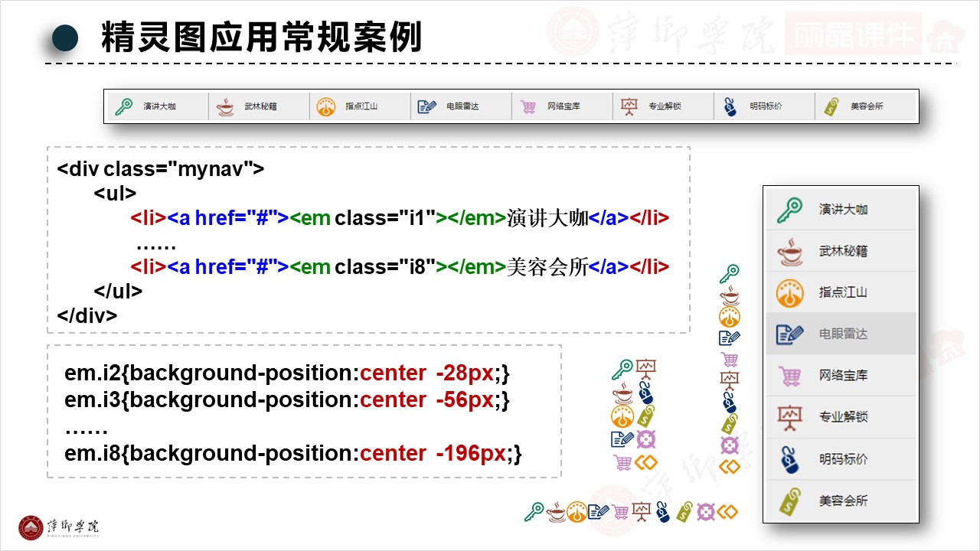Select 专业解锁 in the vertical menu
Viewport: 980px width, 551px height.
pyautogui.click(x=841, y=417)
